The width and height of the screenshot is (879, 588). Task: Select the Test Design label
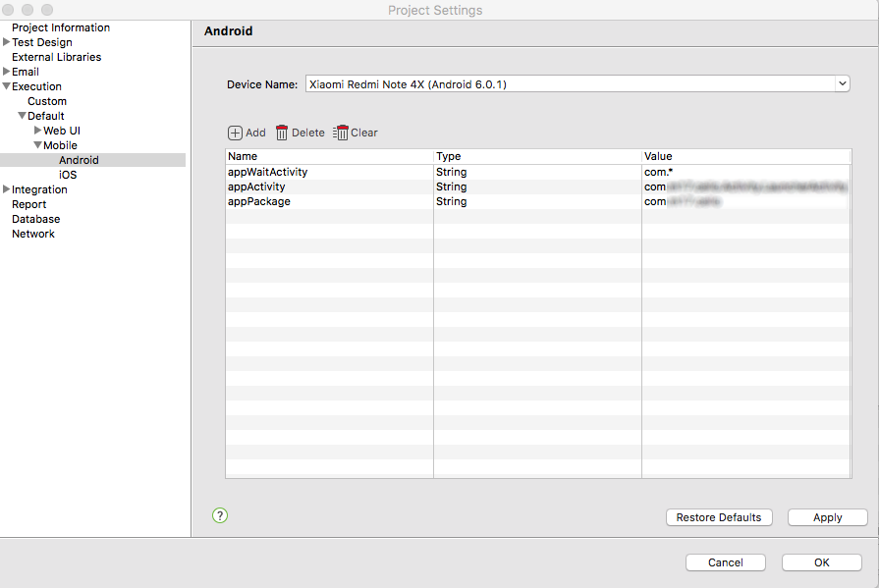42,42
